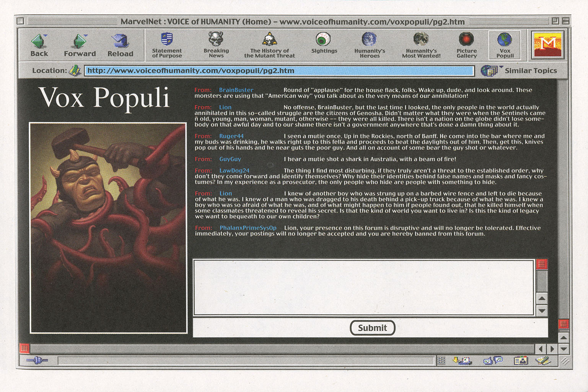Image resolution: width=588 pixels, height=392 pixels.
Task: Submit the forum post
Action: click(372, 328)
